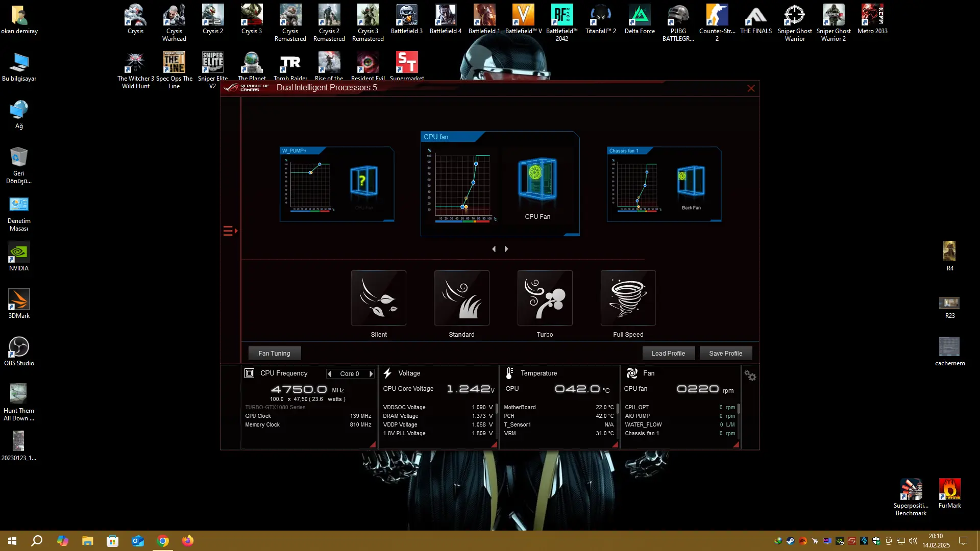The height and width of the screenshot is (551, 980).
Task: Click the Temperature thermometer icon
Action: pos(509,373)
